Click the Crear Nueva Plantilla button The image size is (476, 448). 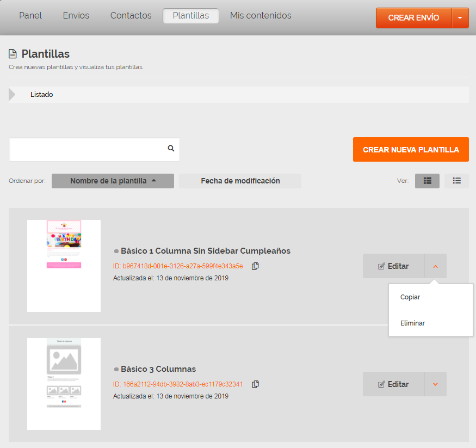pyautogui.click(x=411, y=150)
